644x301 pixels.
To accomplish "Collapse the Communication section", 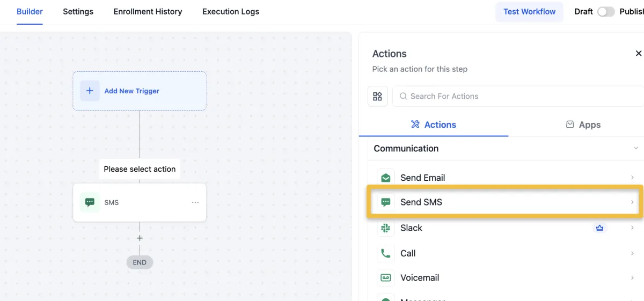I will (x=636, y=149).
